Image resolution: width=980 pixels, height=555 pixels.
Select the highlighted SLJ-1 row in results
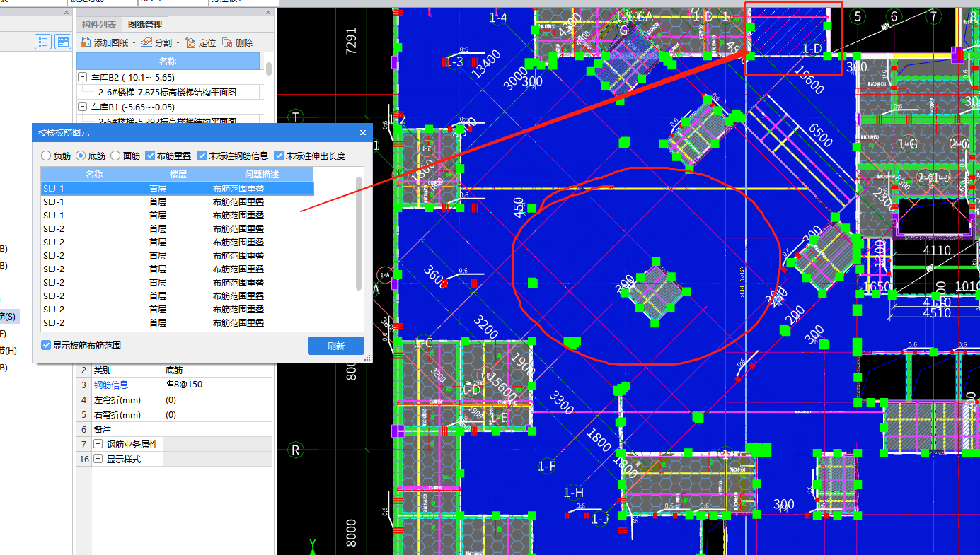pos(177,189)
